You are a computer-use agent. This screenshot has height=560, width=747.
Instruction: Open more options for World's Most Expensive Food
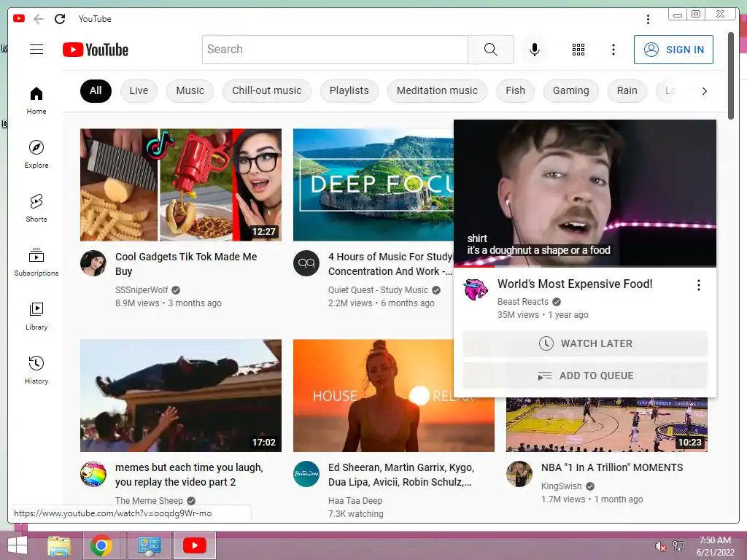698,285
